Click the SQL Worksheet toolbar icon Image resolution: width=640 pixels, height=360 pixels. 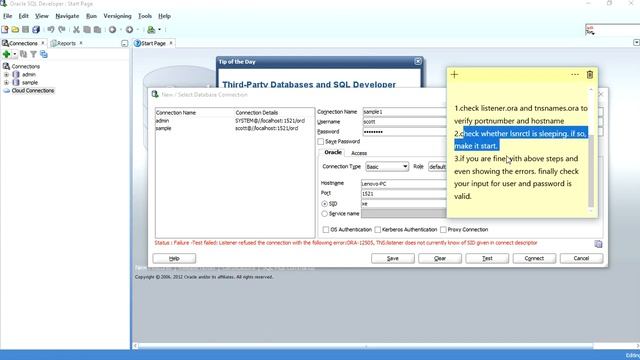[151, 29]
